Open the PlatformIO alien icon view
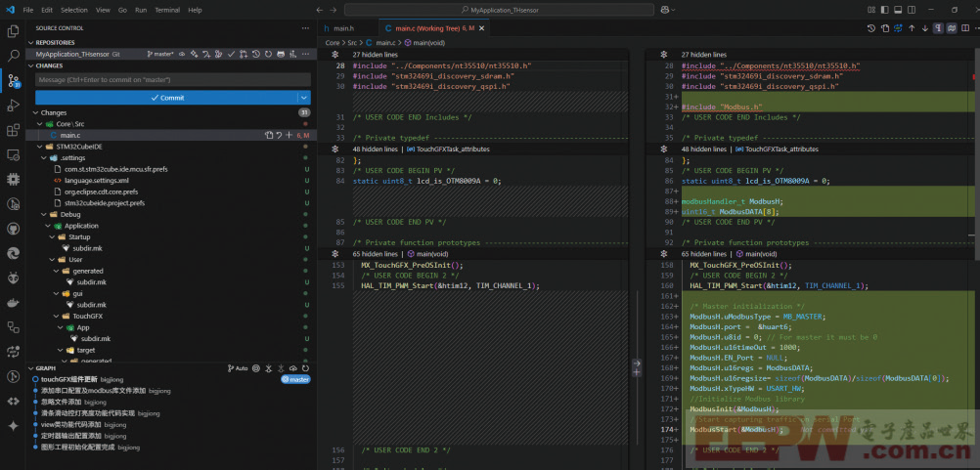This screenshot has height=470, width=980. coord(13,278)
